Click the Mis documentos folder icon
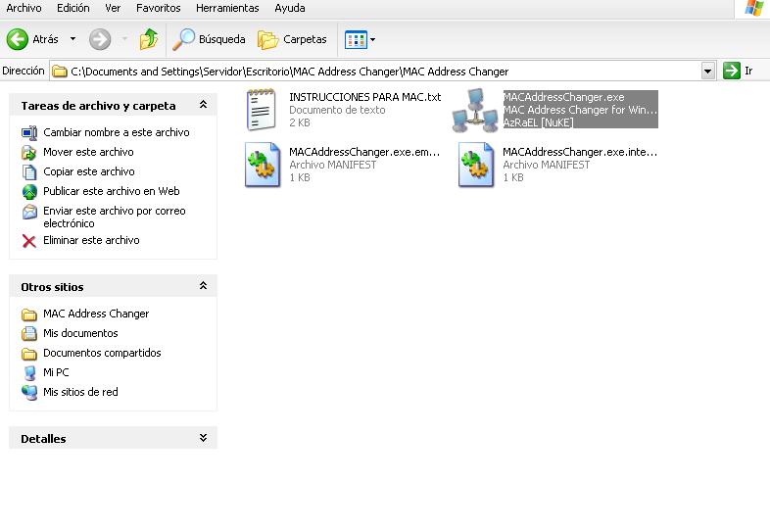770x532 pixels. pos(29,333)
